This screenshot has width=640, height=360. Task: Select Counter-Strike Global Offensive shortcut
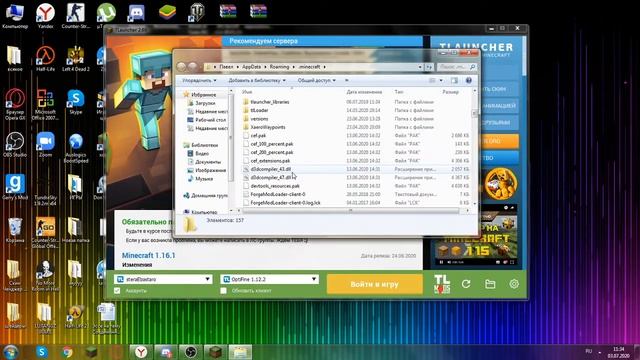(45, 233)
